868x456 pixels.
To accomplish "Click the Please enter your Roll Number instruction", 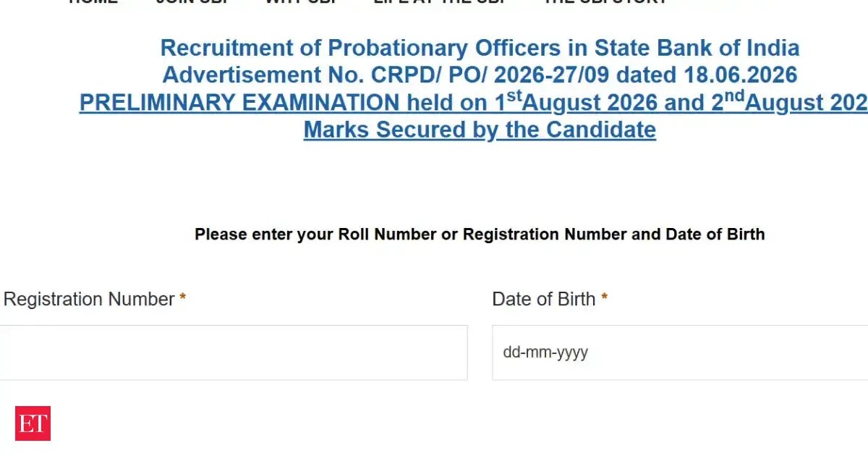I will 480,235.
